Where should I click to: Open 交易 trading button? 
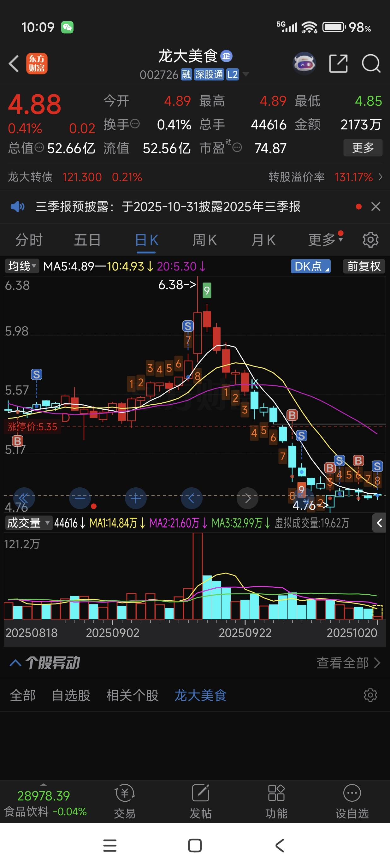[125, 802]
